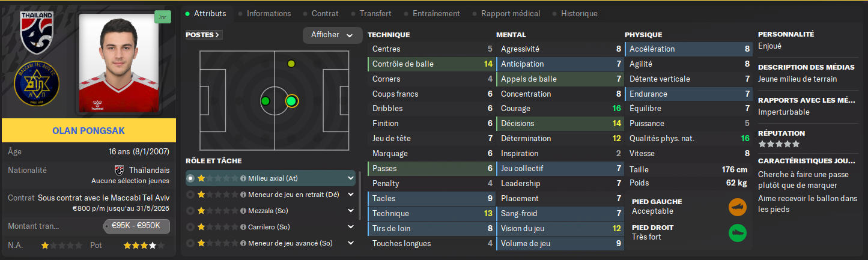Click the Olan Pongsak name banner

click(x=89, y=130)
